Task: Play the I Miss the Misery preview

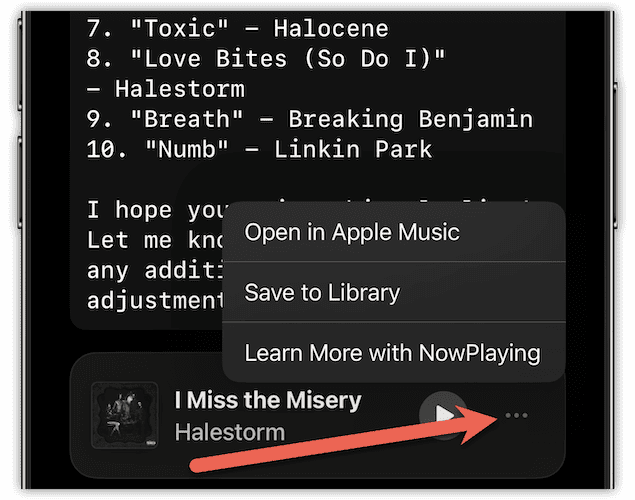Action: pyautogui.click(x=443, y=415)
